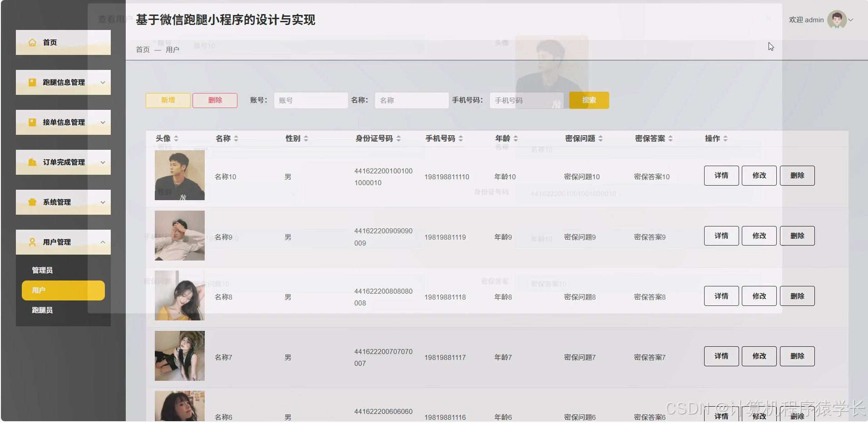Click the admin avatar at top right
868x423 pixels.
pyautogui.click(x=837, y=20)
